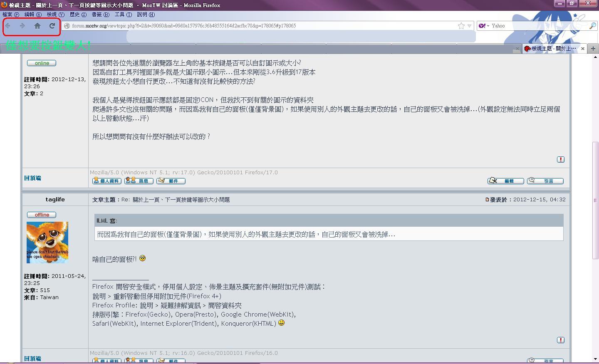Click the search magnifier icon in Yahoo box
The image size is (599, 364).
click(593, 26)
